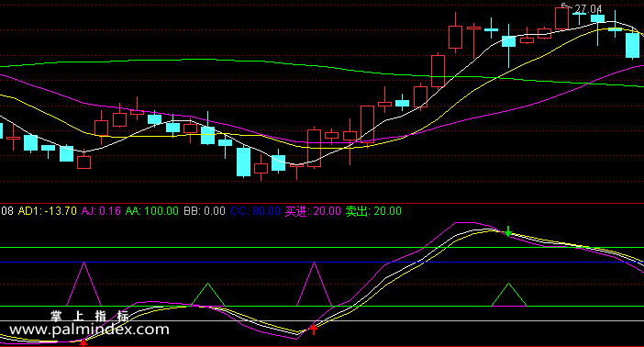Click the 掌上指标 watermark text
This screenshot has height=347, width=644.
90,316
